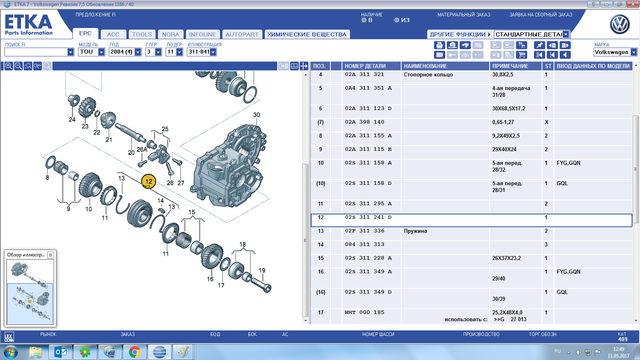Viewport: 640px width, 360px height.
Task: Open the Windows Start menu
Action: [x=11, y=352]
